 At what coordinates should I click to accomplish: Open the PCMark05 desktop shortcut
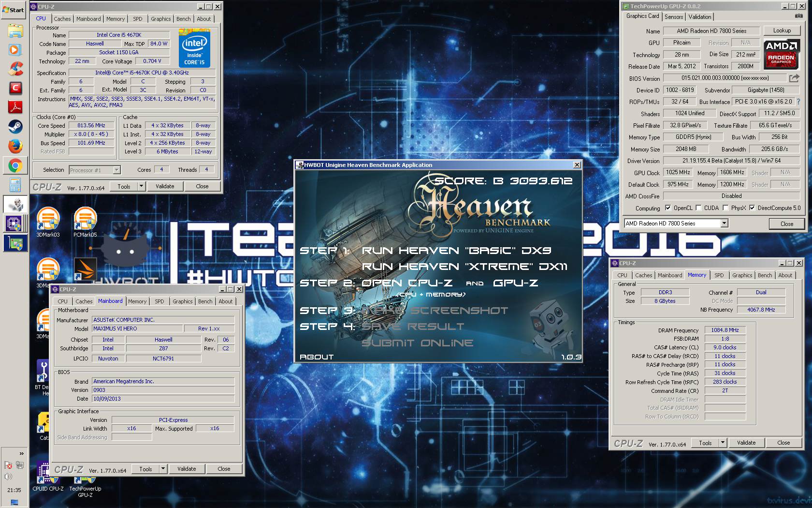(x=85, y=222)
